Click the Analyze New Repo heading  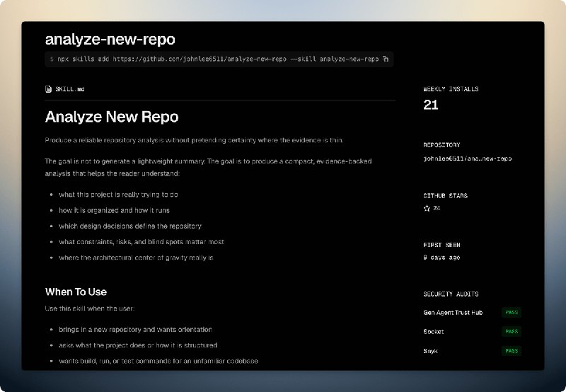tap(112, 117)
